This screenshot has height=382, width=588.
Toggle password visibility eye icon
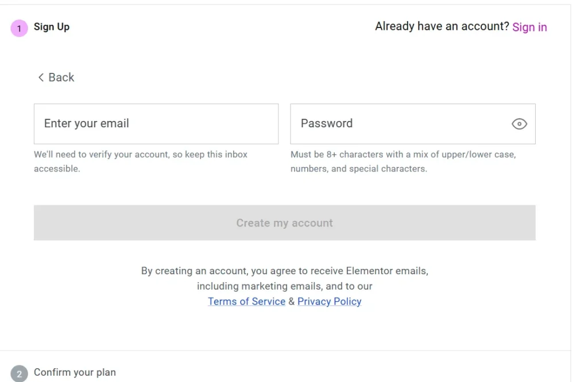pyautogui.click(x=519, y=124)
